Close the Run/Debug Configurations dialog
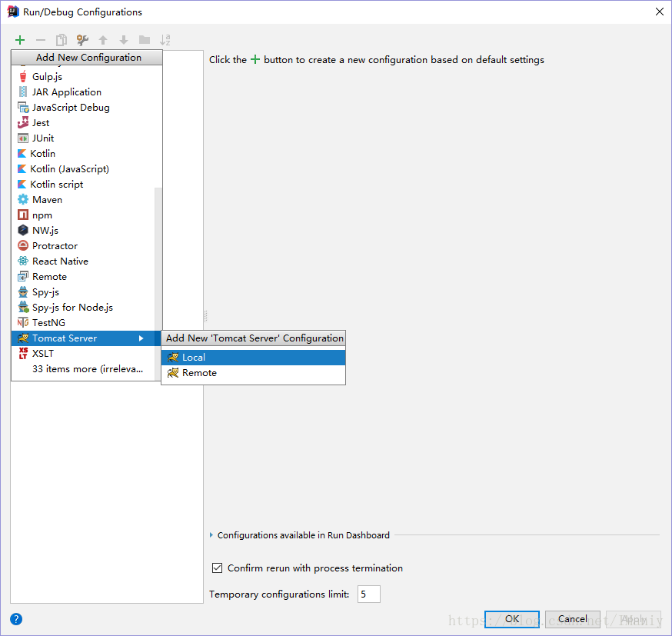 660,12
